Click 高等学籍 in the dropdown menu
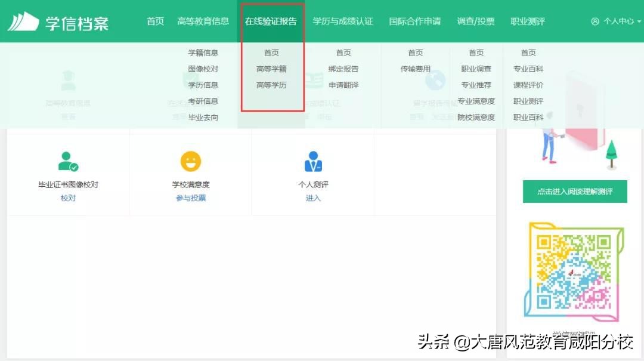This screenshot has width=644, height=361. click(271, 69)
